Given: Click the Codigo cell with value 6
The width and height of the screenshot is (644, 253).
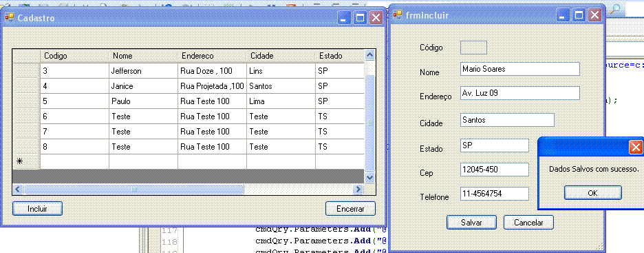Looking at the screenshot, I should (75, 117).
